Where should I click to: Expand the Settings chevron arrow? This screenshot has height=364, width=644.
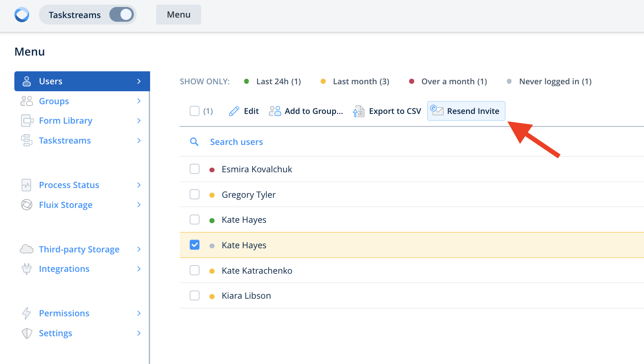click(x=139, y=333)
